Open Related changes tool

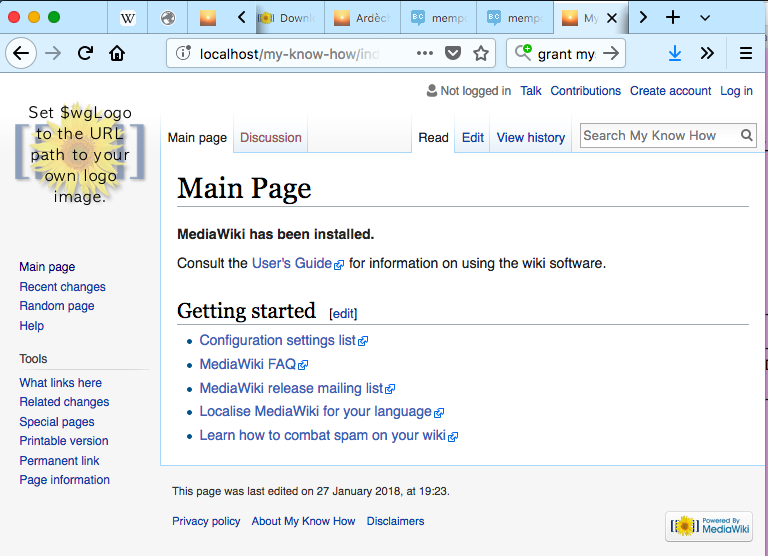coord(64,402)
